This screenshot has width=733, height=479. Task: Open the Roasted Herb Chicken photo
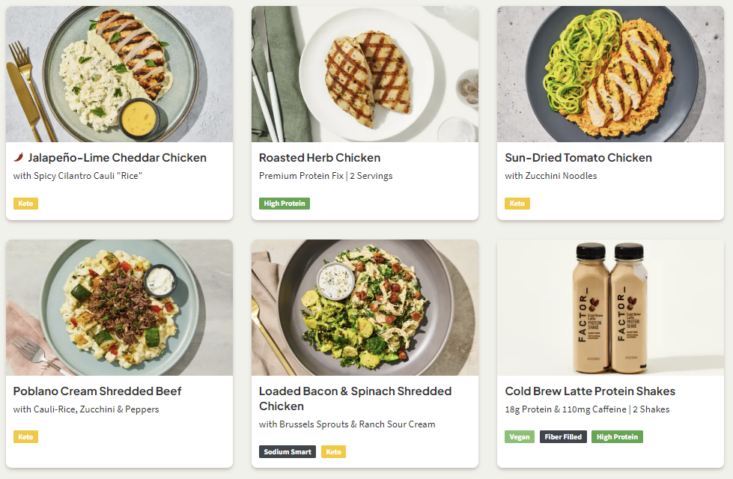365,74
